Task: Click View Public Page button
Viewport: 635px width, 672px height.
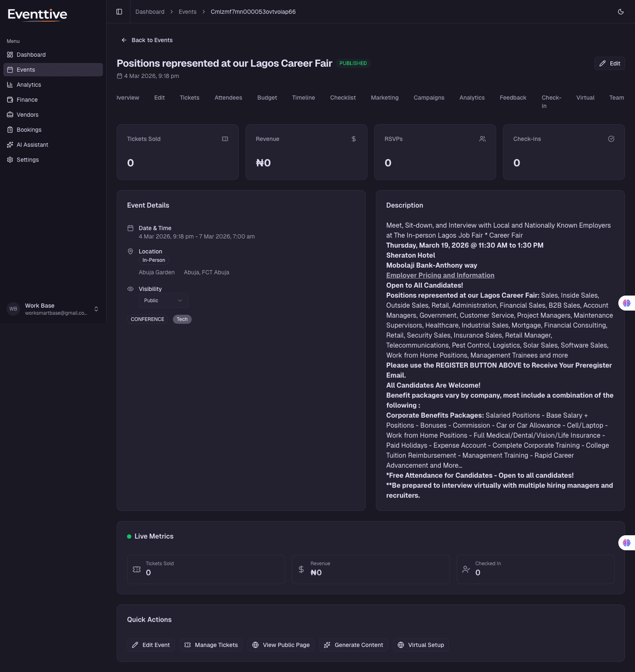Action: click(x=281, y=645)
